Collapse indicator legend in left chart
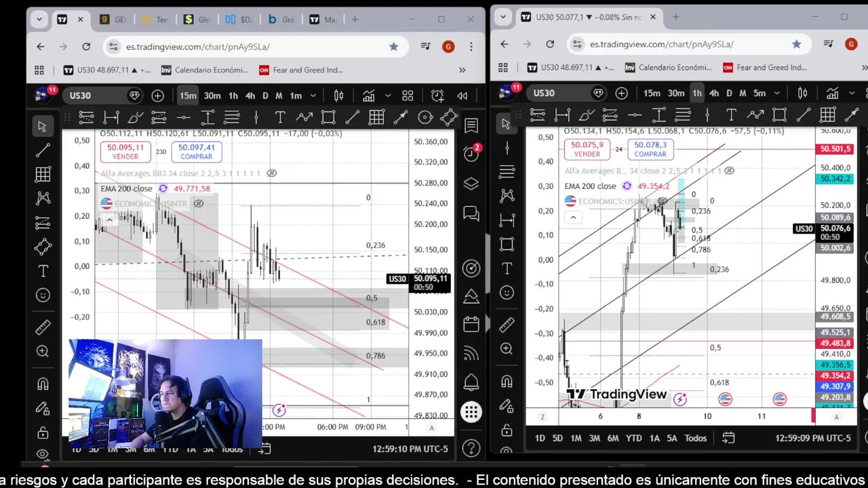The height and width of the screenshot is (488, 868). coord(108,219)
